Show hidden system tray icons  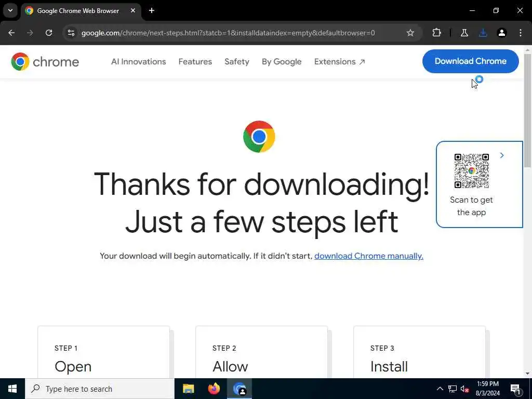click(440, 389)
